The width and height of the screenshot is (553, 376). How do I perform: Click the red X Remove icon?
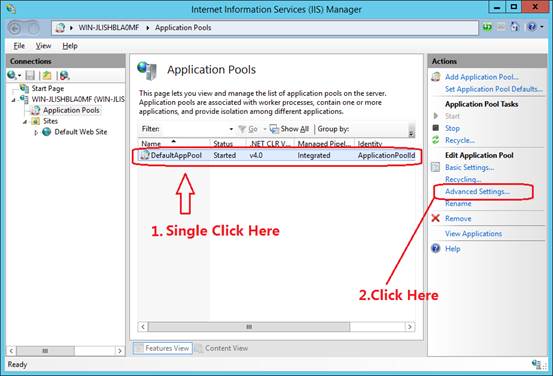point(436,218)
